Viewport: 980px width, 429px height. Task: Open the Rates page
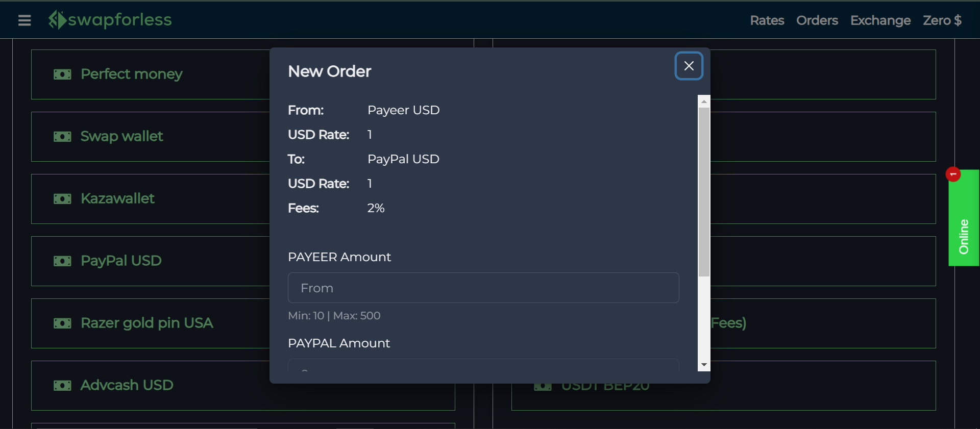pos(767,20)
